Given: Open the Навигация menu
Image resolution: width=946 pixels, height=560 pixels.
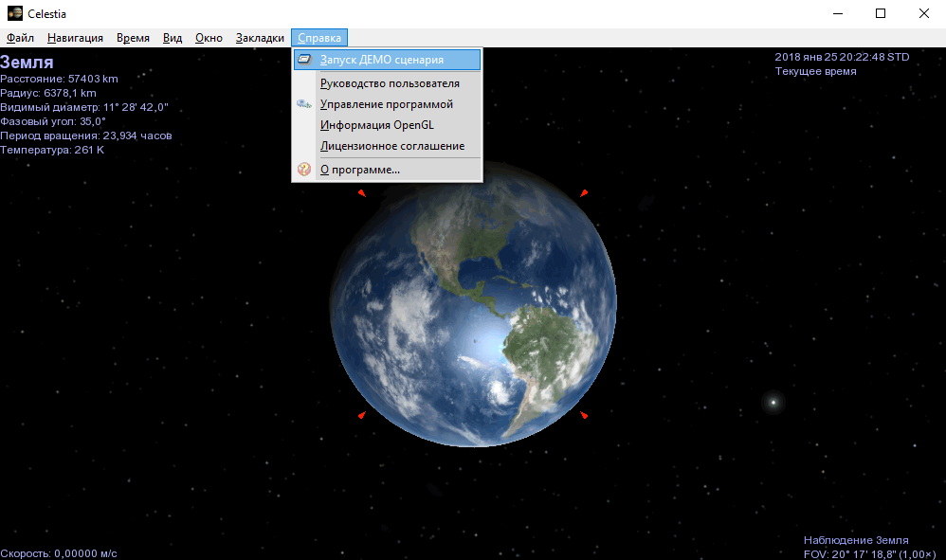Looking at the screenshot, I should (75, 38).
